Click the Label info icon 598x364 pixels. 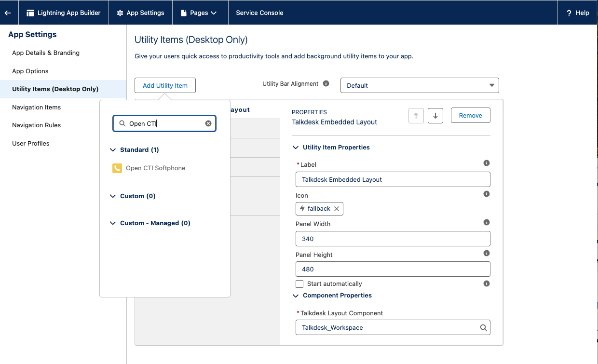click(x=487, y=163)
